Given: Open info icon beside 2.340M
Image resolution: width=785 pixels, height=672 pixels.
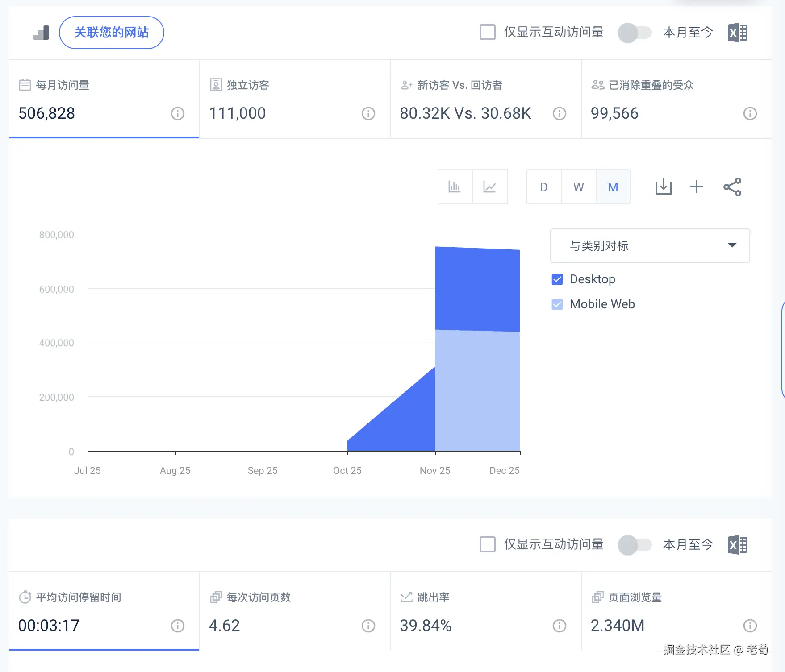Looking at the screenshot, I should point(750,626).
